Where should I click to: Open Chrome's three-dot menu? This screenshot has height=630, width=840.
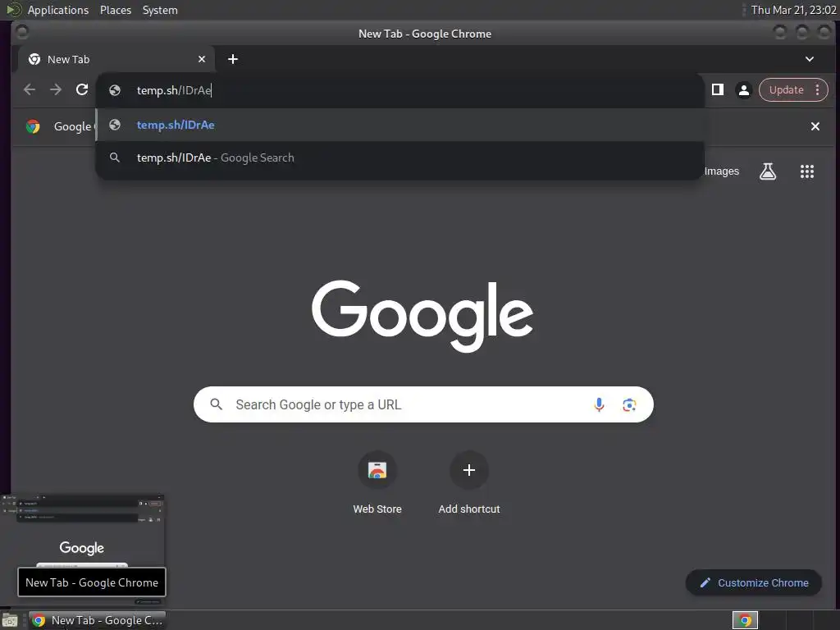click(x=818, y=90)
